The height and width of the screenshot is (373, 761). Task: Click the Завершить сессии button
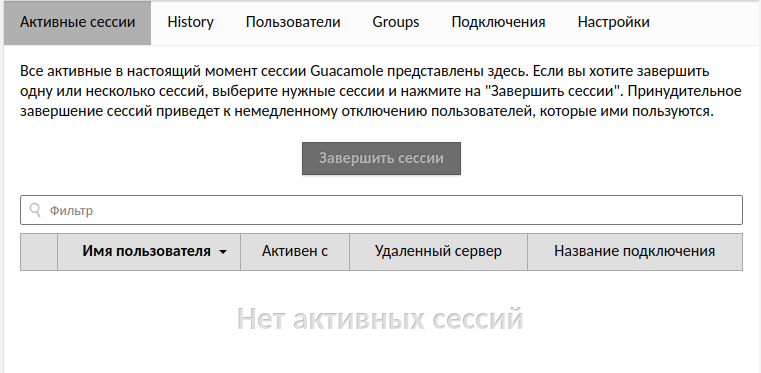[381, 158]
